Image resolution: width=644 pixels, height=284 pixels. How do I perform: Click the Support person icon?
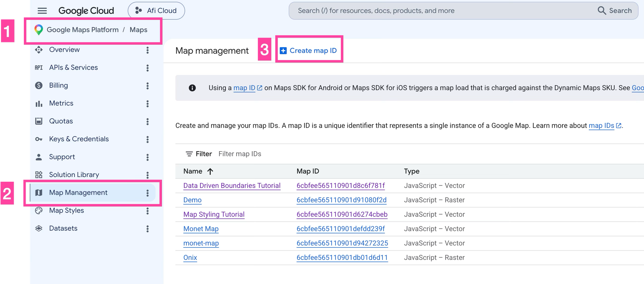pos(39,157)
